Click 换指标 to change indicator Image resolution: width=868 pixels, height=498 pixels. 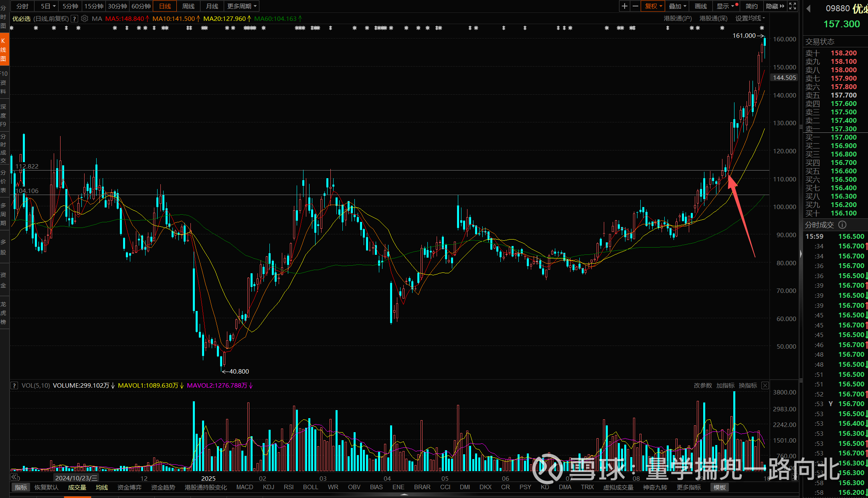click(748, 385)
